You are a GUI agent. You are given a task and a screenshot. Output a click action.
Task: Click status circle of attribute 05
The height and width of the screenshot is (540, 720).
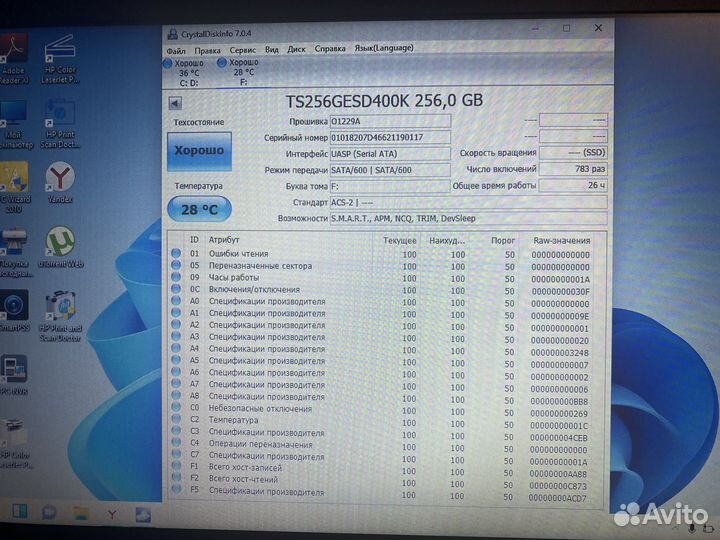[176, 264]
